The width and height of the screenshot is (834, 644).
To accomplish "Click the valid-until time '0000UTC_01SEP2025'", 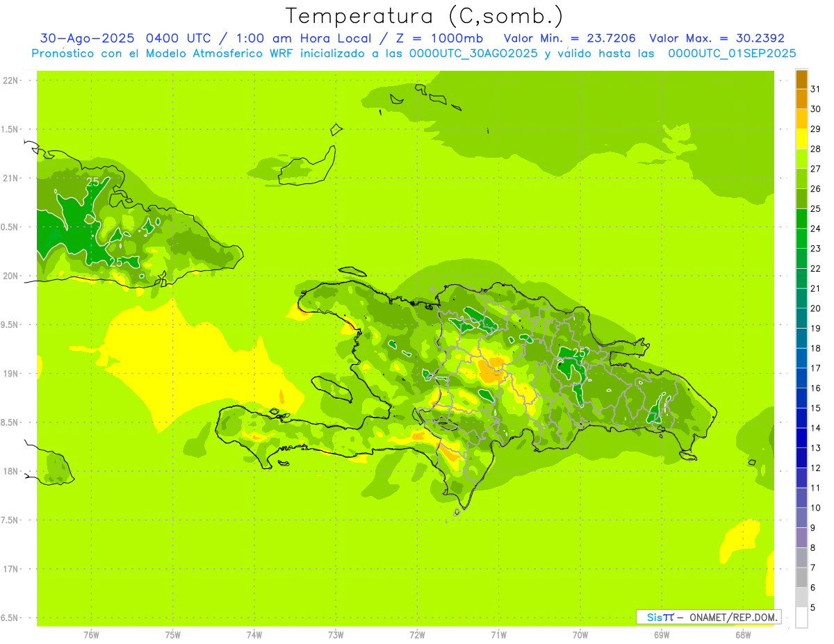I will click(x=731, y=53).
